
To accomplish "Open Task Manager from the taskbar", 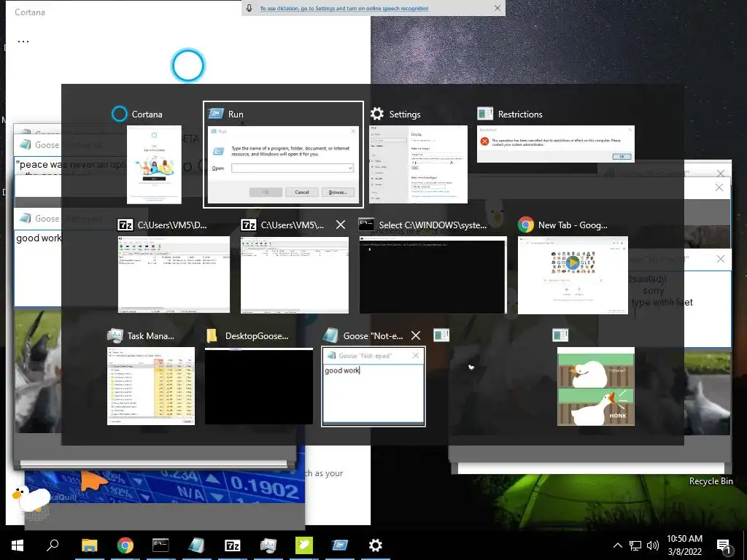I will [x=268, y=545].
